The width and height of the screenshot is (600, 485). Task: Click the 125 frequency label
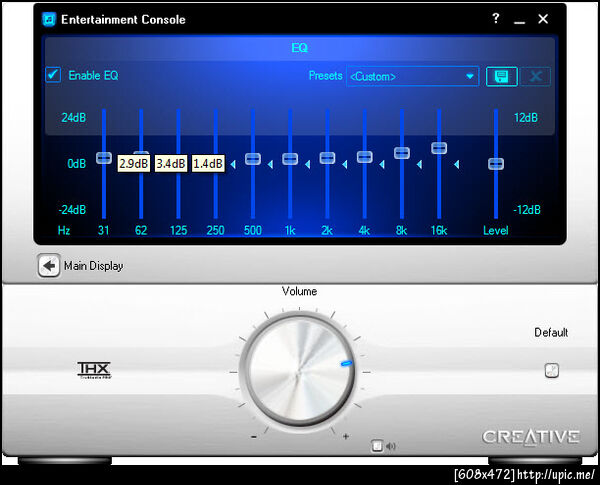click(x=178, y=230)
